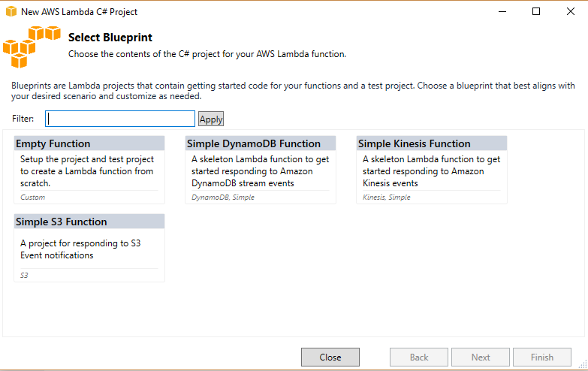
Task: Click the AWS orange cubes logo
Action: point(32,47)
